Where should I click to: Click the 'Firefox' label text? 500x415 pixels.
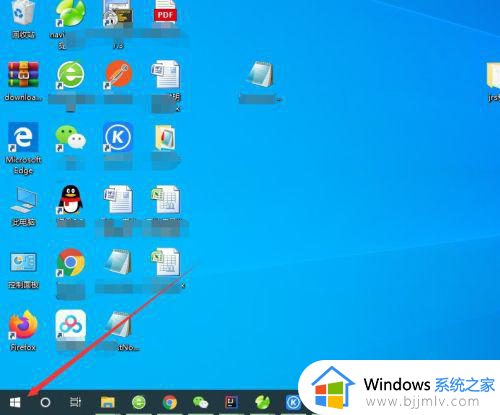click(x=23, y=348)
